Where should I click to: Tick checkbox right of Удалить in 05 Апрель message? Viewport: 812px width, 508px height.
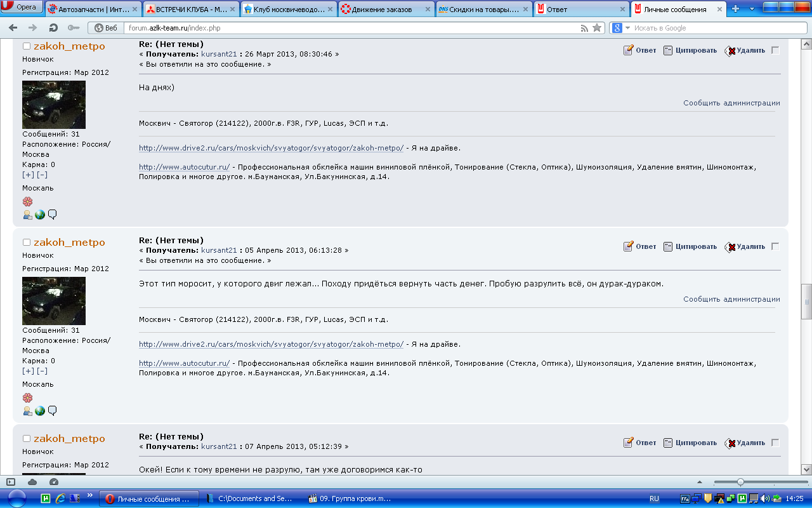tap(775, 246)
